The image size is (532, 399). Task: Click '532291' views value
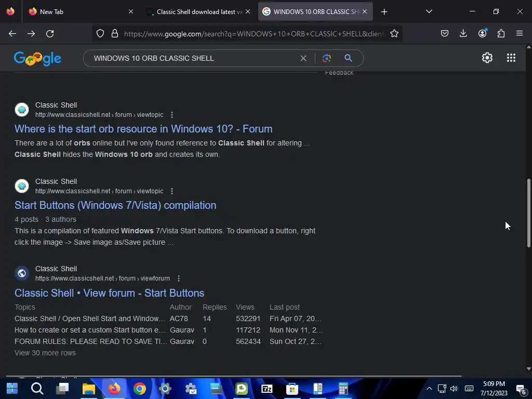point(248,319)
